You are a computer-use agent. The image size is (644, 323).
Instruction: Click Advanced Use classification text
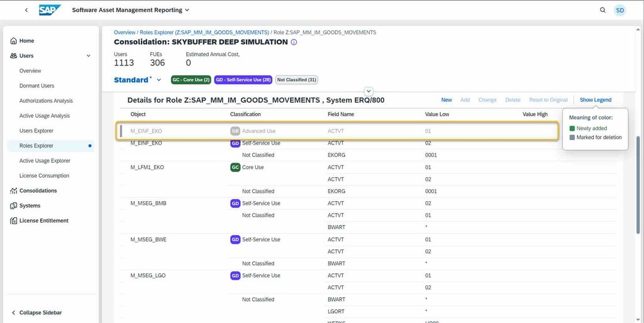[x=258, y=131]
